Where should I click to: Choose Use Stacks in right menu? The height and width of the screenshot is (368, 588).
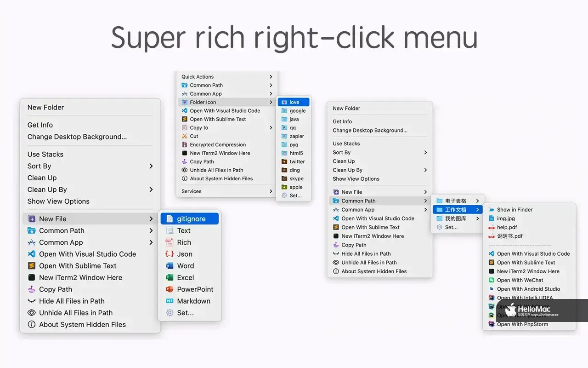pyautogui.click(x=346, y=144)
